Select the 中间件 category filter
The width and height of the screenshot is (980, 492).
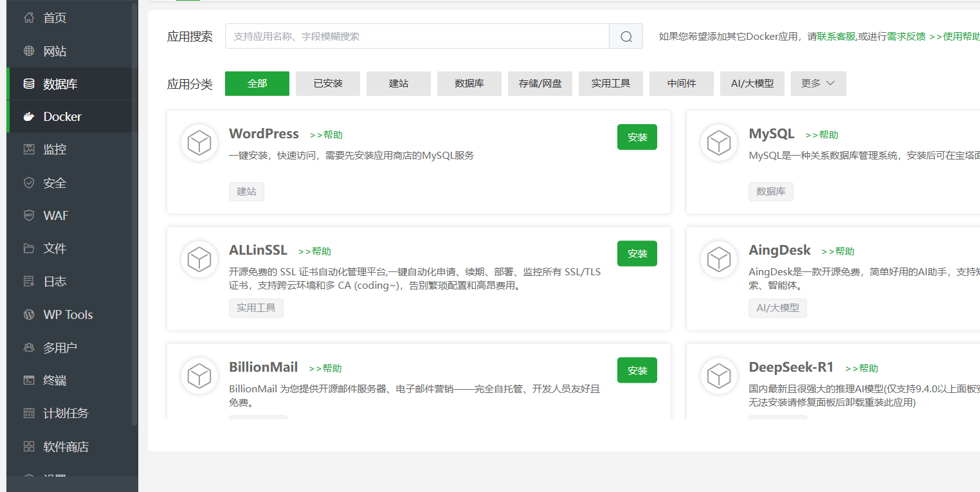[x=682, y=84]
